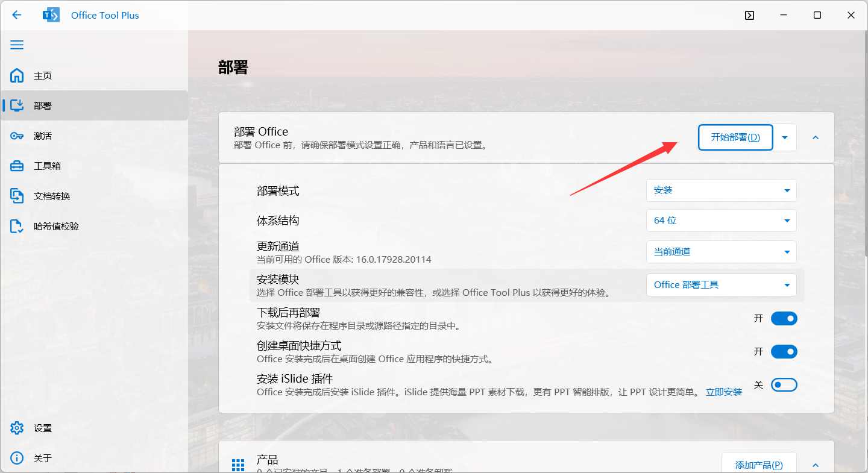Open the 更新通道 dropdown
The width and height of the screenshot is (868, 473).
click(x=721, y=252)
